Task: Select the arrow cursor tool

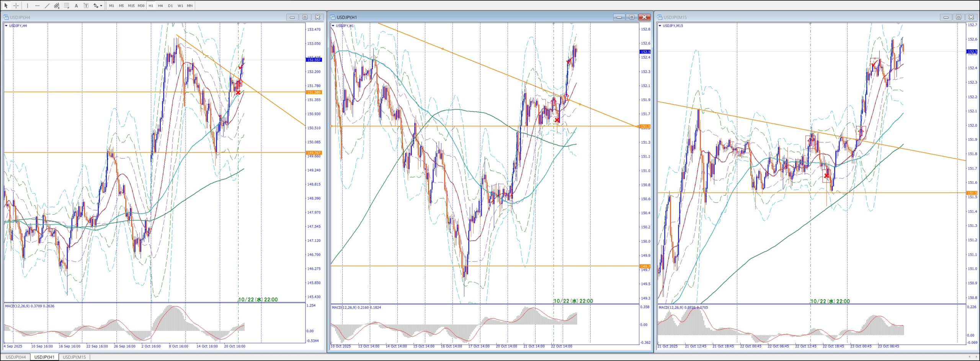Action: click(x=6, y=5)
